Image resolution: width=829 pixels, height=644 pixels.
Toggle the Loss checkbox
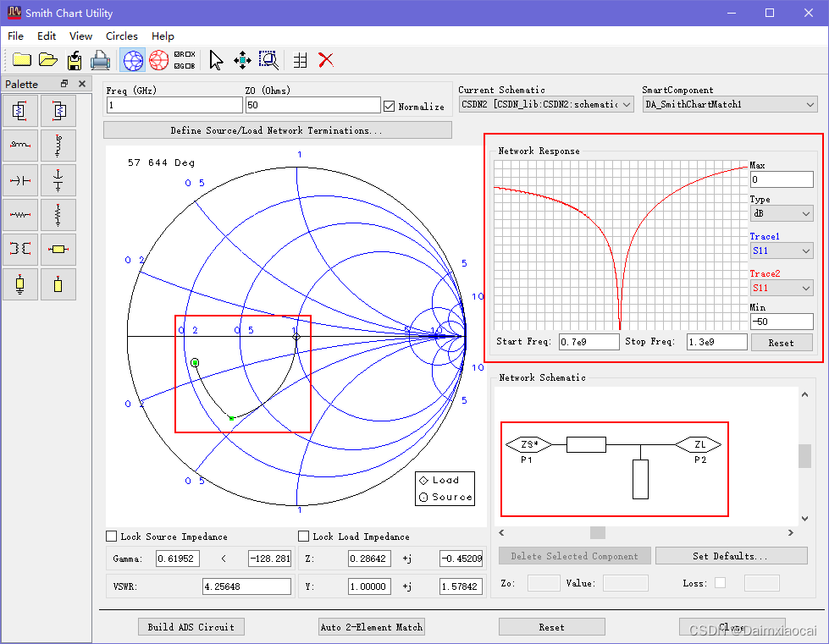(720, 583)
